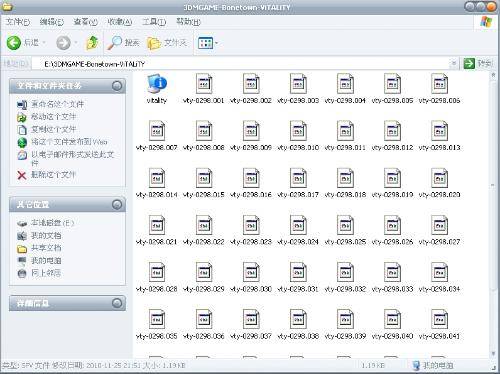
Task: Select file icon vty-0298.025
Action: [345, 225]
